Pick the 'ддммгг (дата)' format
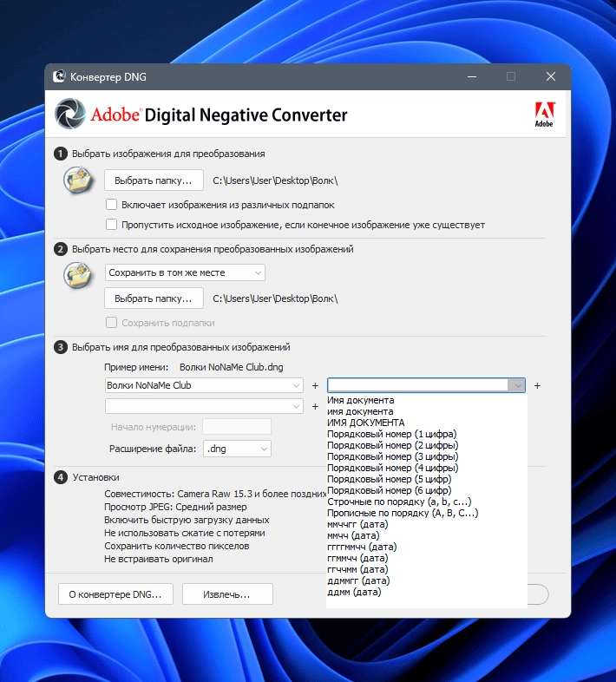The image size is (616, 682). [x=358, y=581]
